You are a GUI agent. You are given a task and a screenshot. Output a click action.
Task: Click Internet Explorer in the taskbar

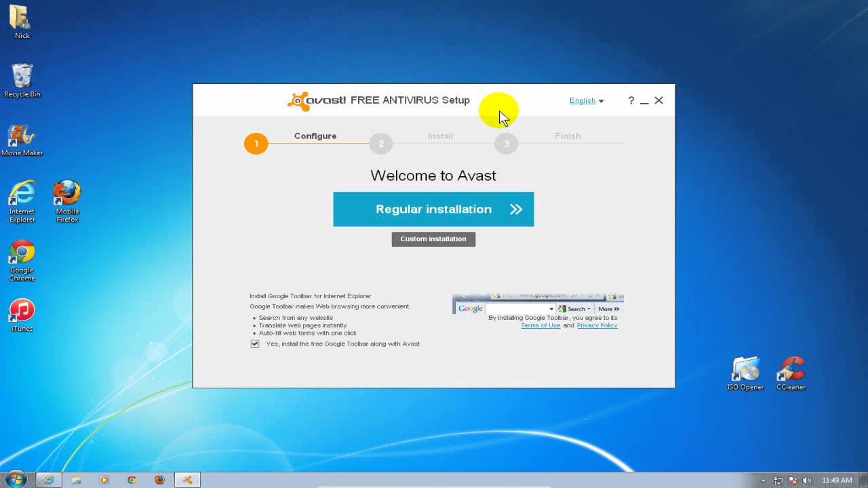pos(49,480)
